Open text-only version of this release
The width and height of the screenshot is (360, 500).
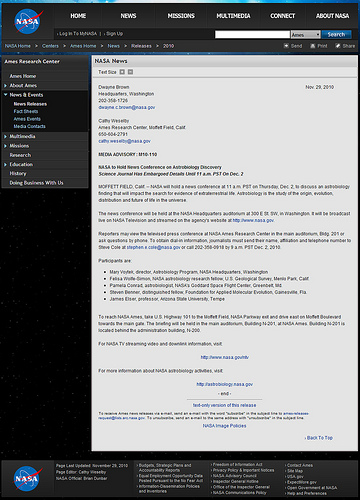click(x=224, y=405)
